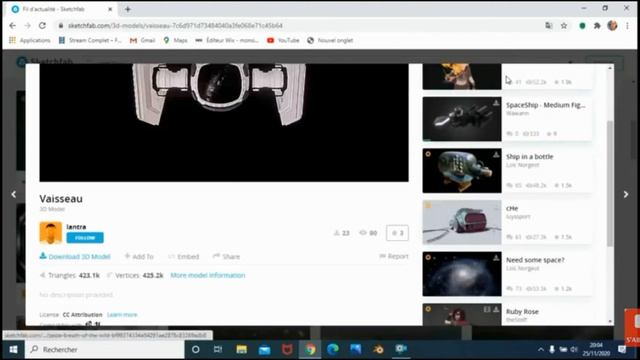Click the Vaisseau 3D model viewer
The height and width of the screenshot is (360, 640).
(x=224, y=122)
